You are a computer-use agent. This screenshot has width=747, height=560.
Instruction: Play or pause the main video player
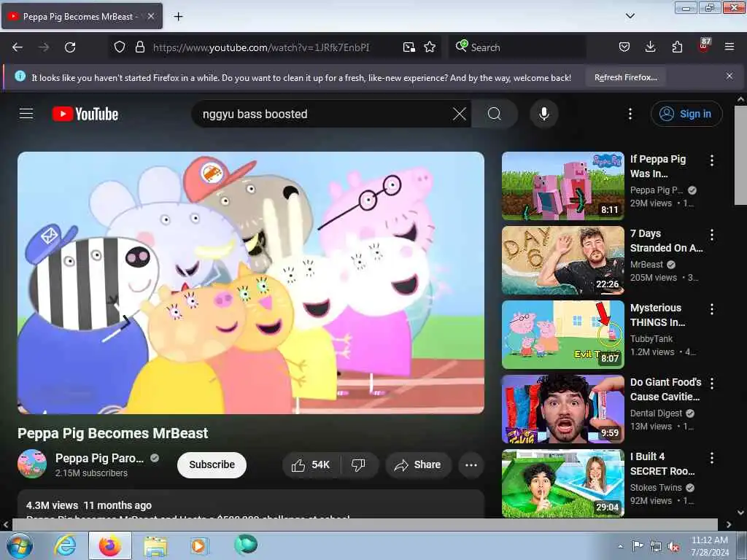coord(251,283)
